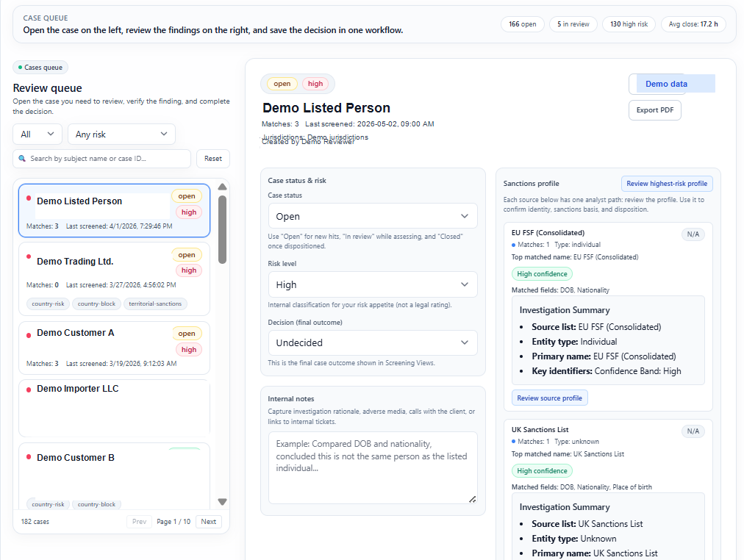
Task: Click territorial-sanctions tag on Demo Trading Ltd.
Action: click(155, 304)
